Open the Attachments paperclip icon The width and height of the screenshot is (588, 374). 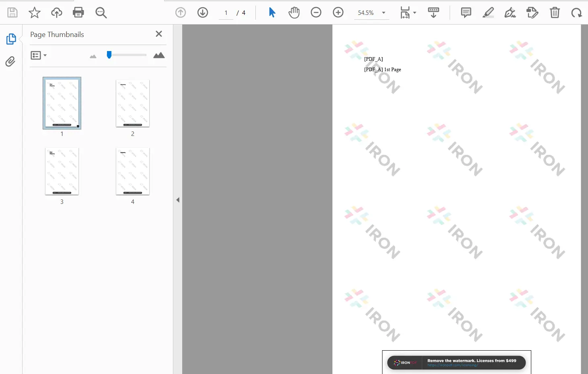click(10, 61)
